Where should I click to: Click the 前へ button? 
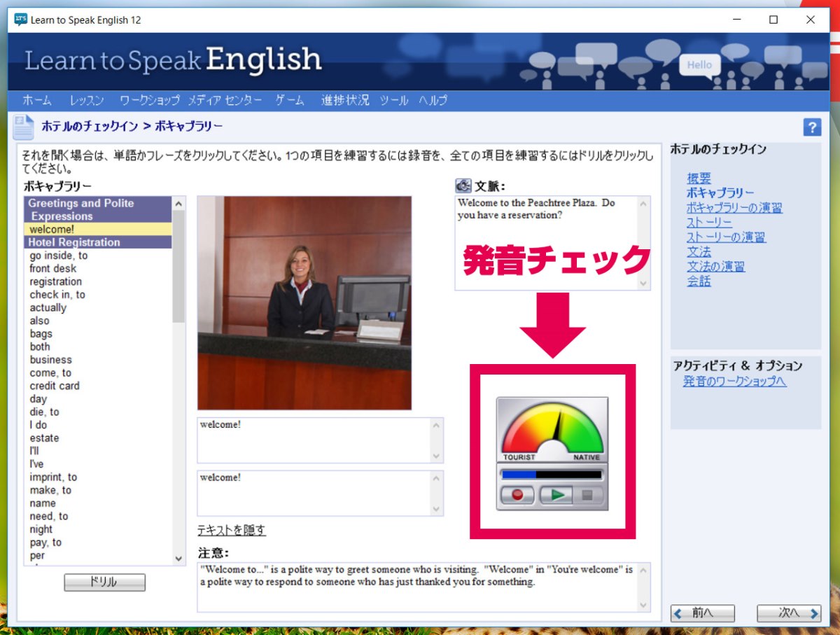pos(702,613)
